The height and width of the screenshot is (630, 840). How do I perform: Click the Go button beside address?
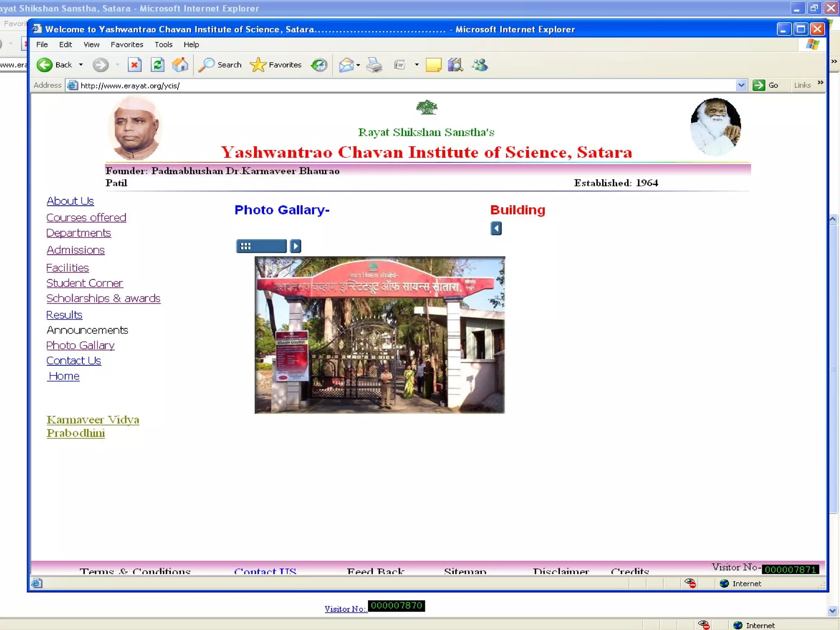(x=765, y=85)
